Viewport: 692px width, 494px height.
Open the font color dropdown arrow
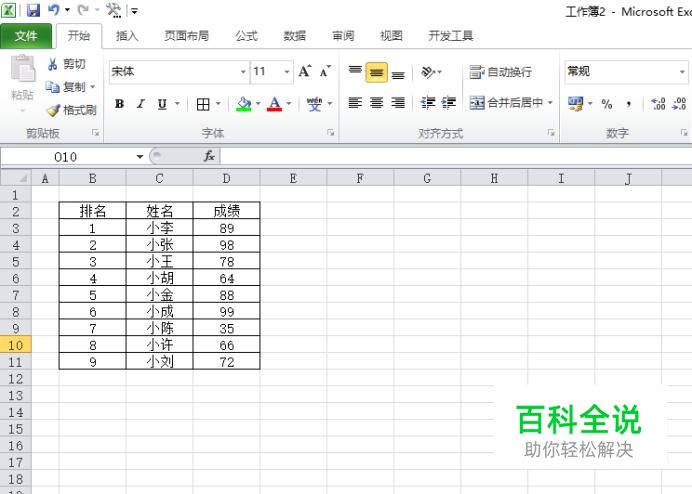point(289,104)
